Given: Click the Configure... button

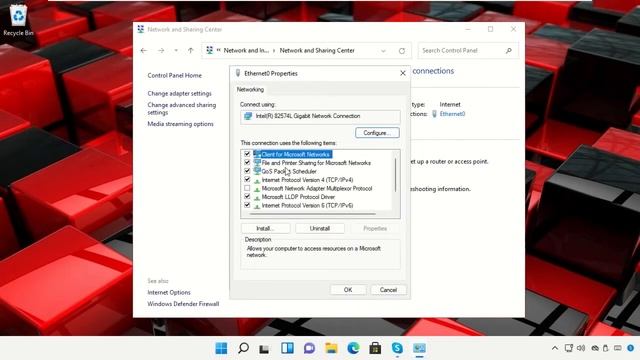Looking at the screenshot, I should coord(377,133).
